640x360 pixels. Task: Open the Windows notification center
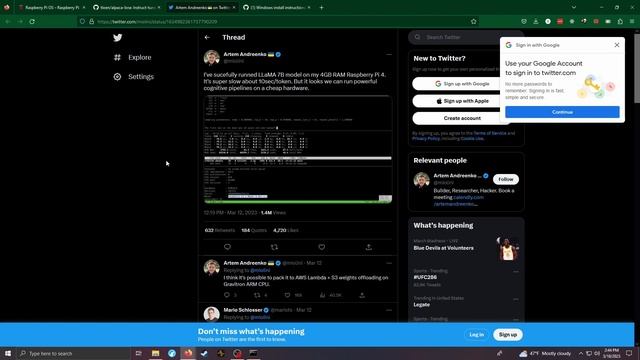click(x=629, y=353)
